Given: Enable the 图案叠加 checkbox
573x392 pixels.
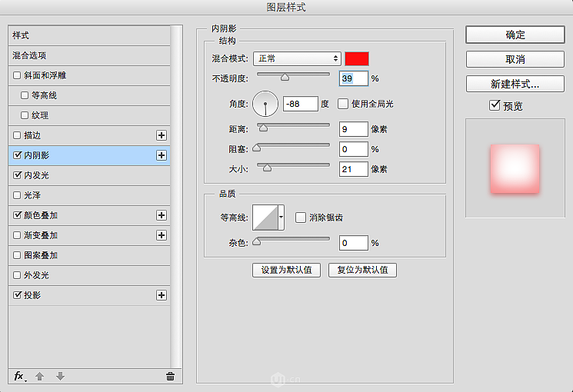Looking at the screenshot, I should point(17,255).
